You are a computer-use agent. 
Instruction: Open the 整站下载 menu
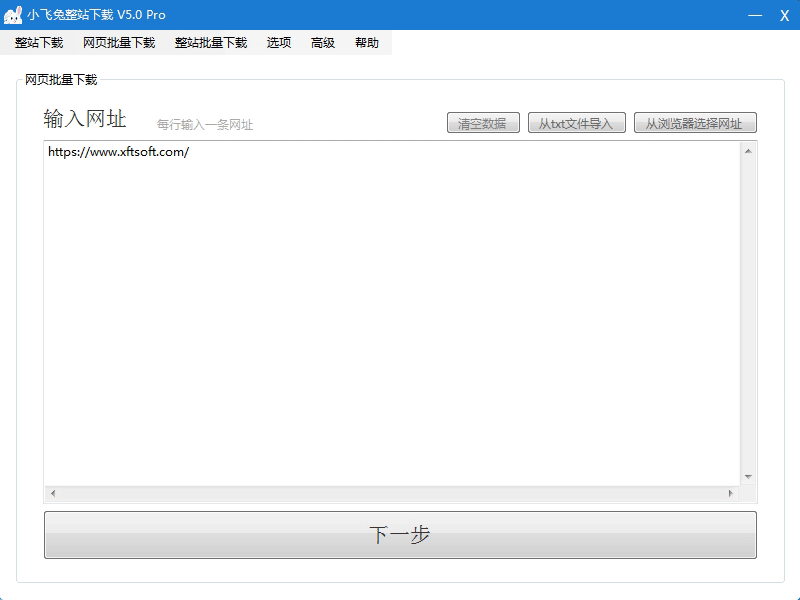pos(39,43)
